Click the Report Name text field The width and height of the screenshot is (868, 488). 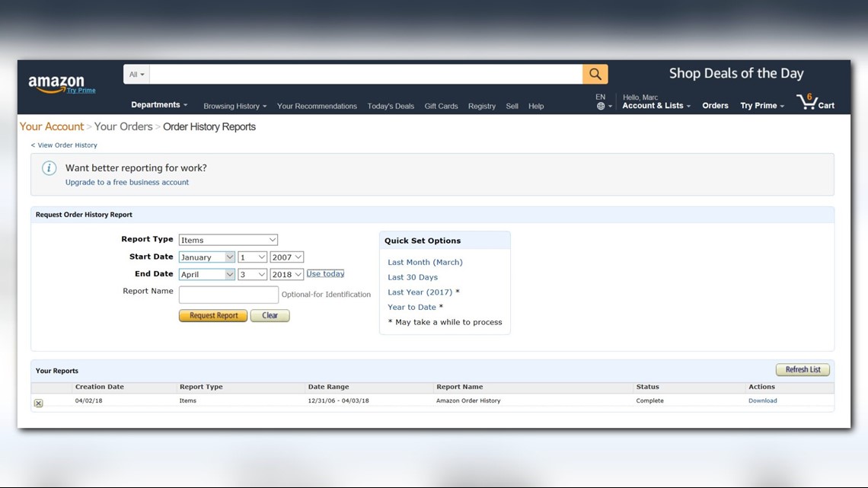[x=228, y=294]
